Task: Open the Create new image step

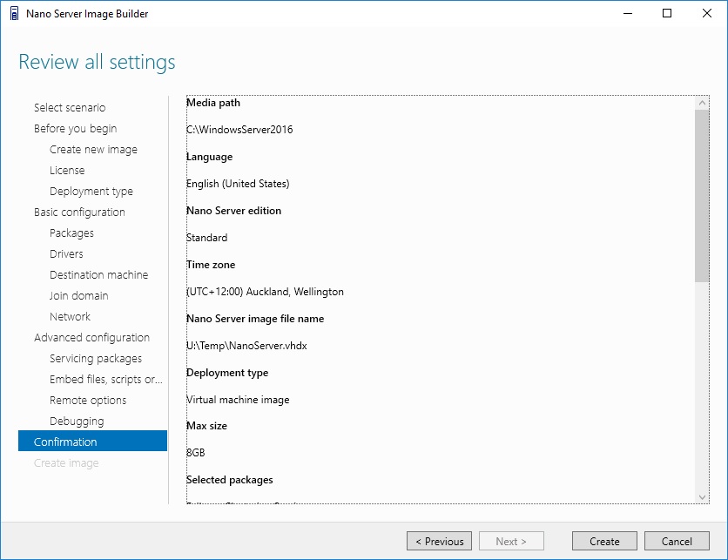Action: (x=93, y=150)
